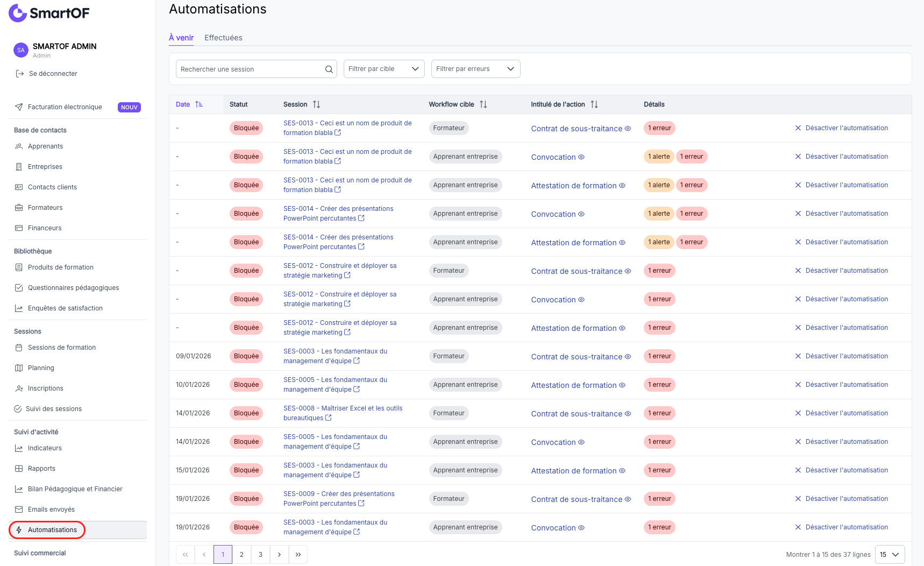Open Sessions de formation

62,348
